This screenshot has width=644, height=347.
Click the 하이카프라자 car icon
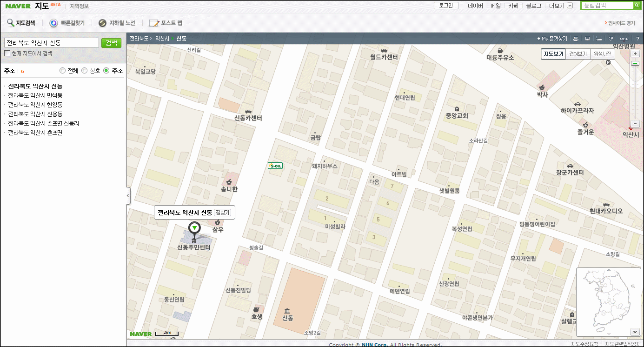577,104
